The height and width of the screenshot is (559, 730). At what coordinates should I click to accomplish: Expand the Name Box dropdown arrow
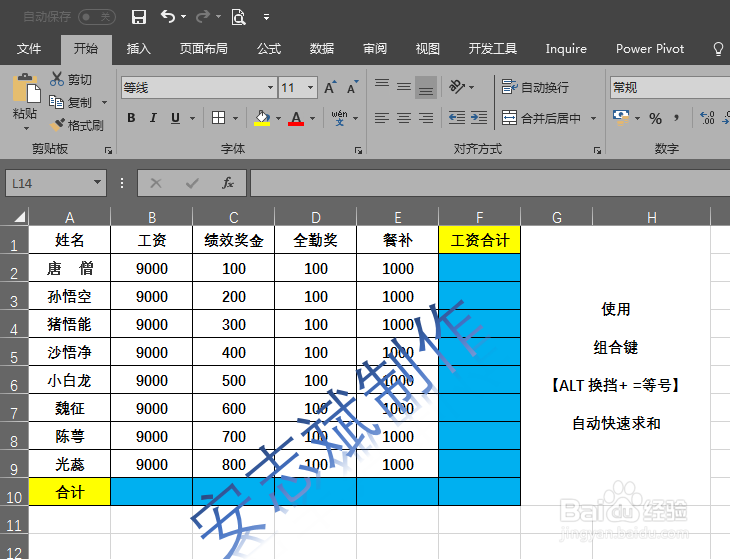click(97, 182)
